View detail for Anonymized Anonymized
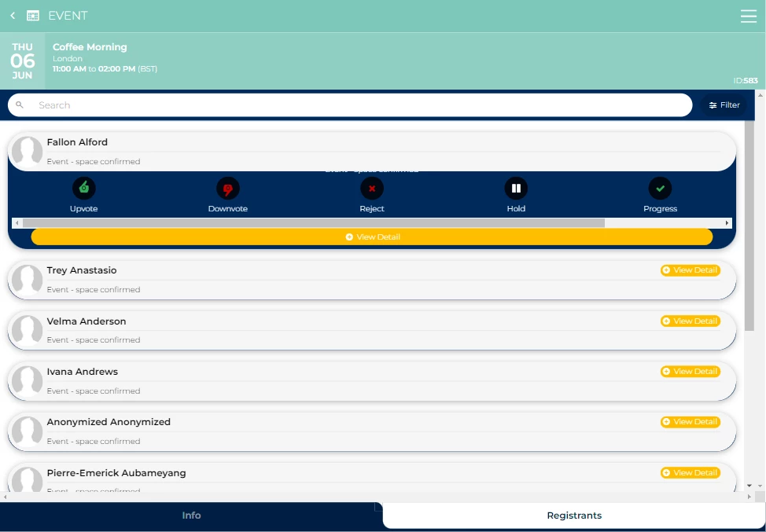The image size is (766, 532). pos(691,421)
